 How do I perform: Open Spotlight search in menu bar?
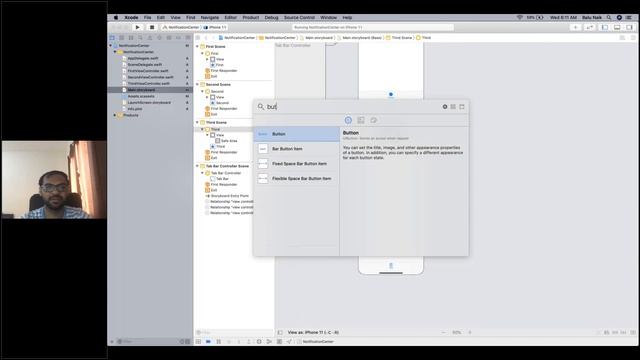609,18
